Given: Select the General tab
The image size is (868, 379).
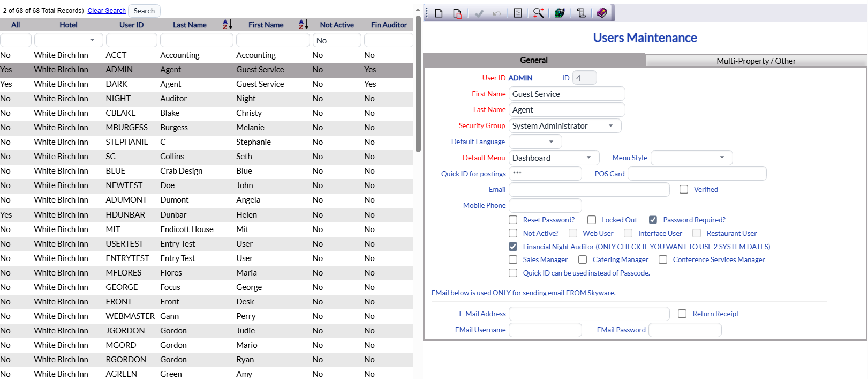Looking at the screenshot, I should [x=534, y=60].
